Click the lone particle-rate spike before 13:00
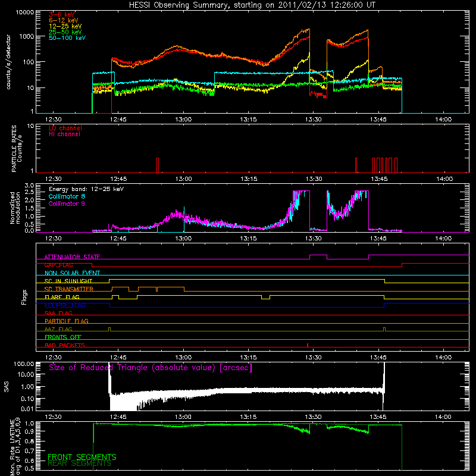Image resolution: width=476 pixels, height=476 pixels. click(x=158, y=165)
